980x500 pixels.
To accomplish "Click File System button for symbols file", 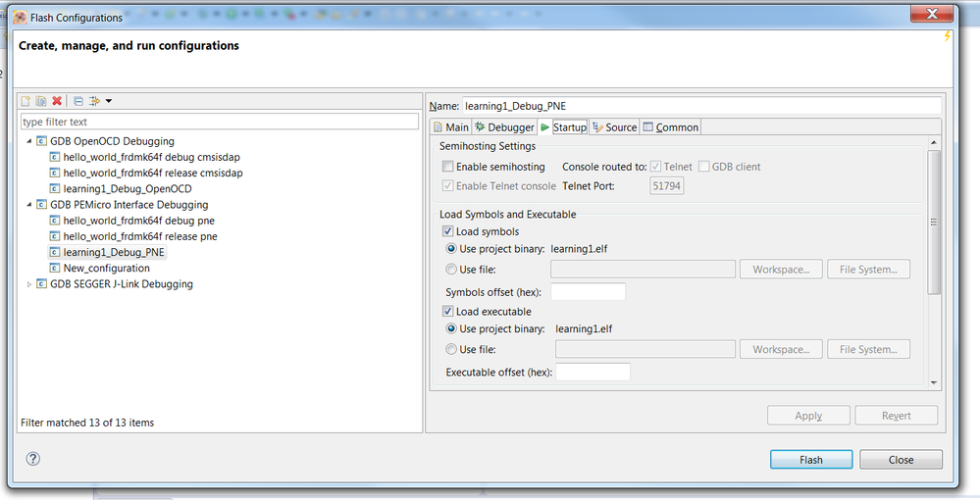I will coord(868,270).
